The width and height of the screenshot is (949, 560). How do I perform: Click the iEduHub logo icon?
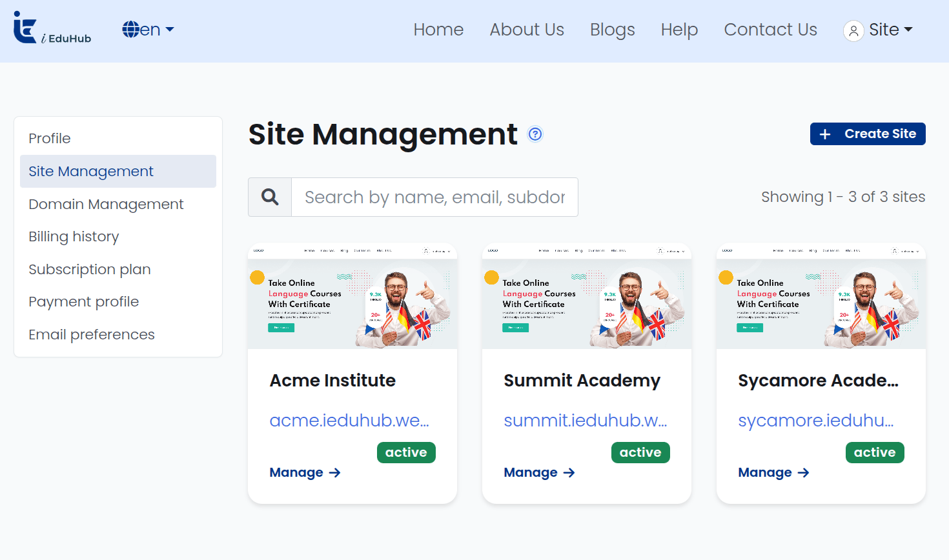(x=25, y=28)
